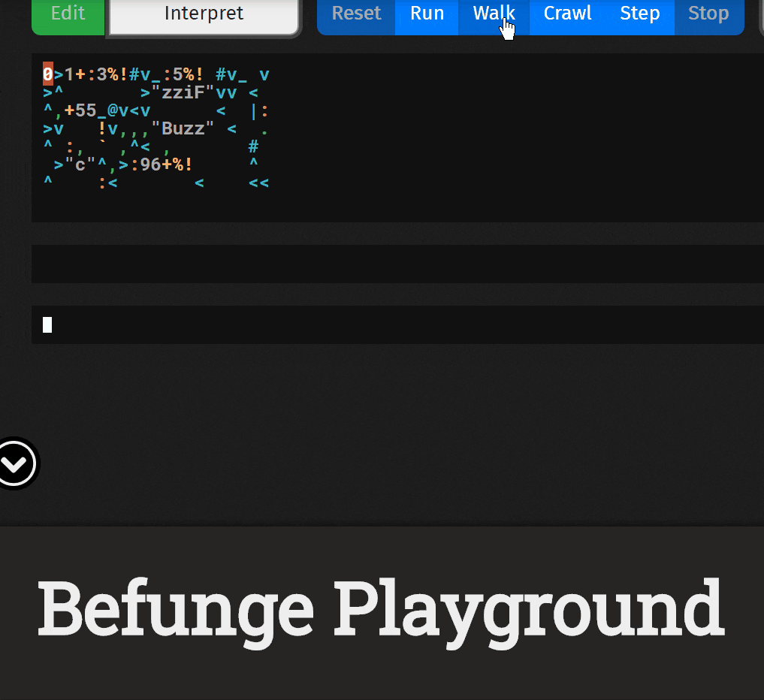Click the "c" string in code
The height and width of the screenshot is (700, 764).
click(x=80, y=164)
